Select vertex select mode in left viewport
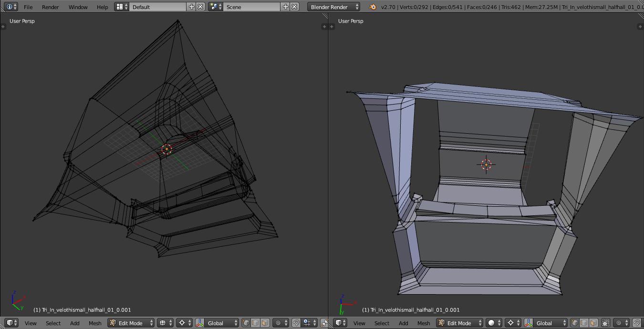This screenshot has height=329, width=644. (246, 323)
